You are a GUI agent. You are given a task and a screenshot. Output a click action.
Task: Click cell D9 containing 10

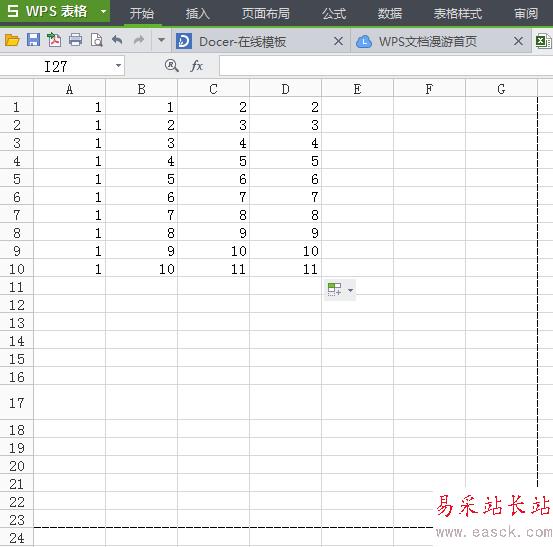coord(285,251)
